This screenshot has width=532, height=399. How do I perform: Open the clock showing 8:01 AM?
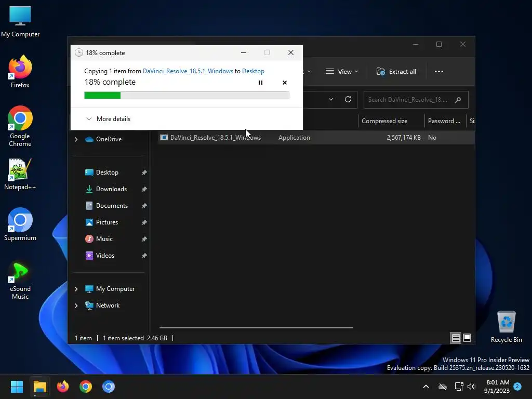(x=497, y=387)
